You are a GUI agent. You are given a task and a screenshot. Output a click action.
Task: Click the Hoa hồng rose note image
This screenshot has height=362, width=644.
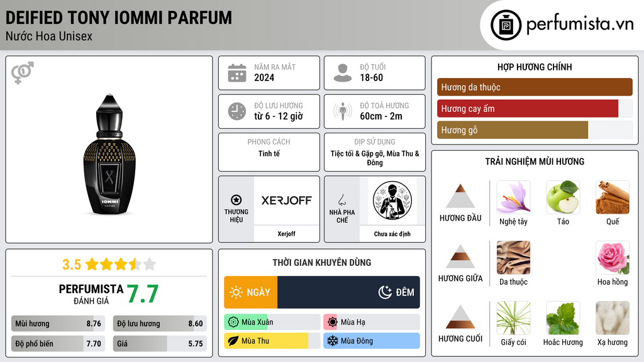tap(613, 258)
